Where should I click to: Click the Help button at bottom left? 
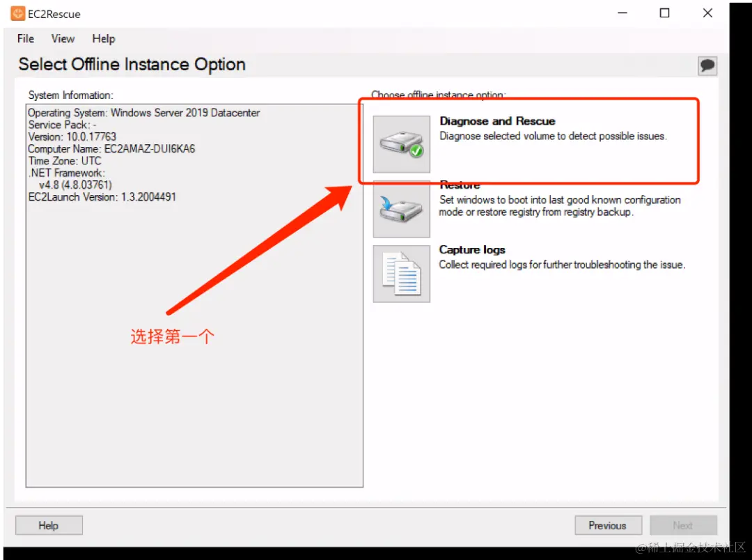pyautogui.click(x=49, y=525)
